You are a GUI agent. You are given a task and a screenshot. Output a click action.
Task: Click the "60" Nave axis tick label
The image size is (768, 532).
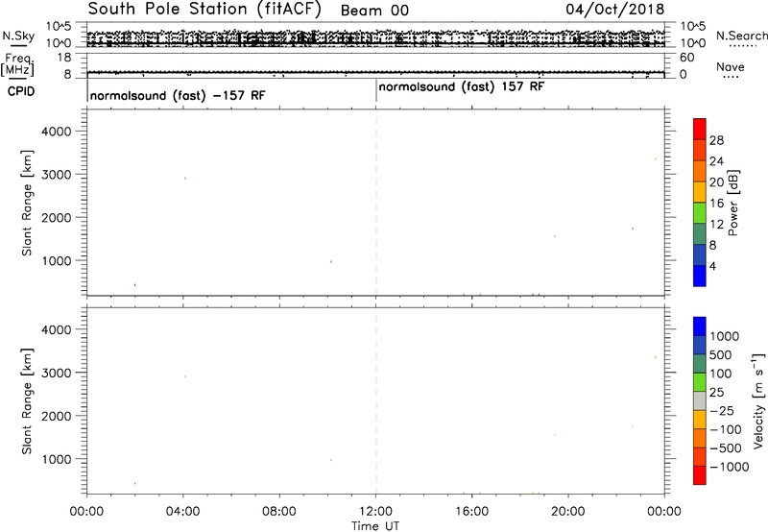pyautogui.click(x=687, y=58)
